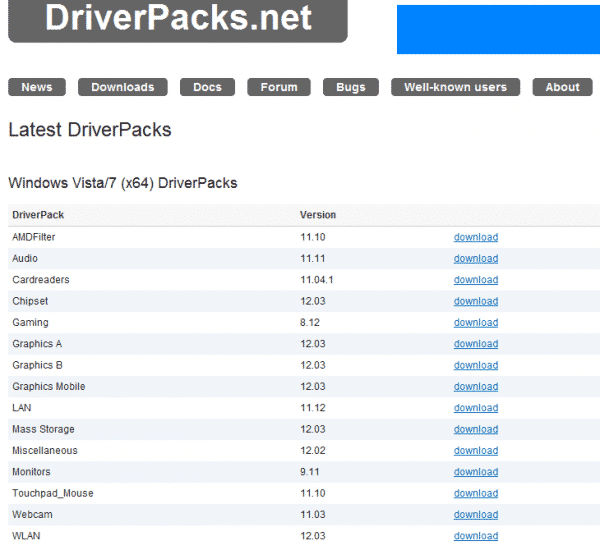Go to the Downloads page
The width and height of the screenshot is (600, 550).
tap(123, 87)
